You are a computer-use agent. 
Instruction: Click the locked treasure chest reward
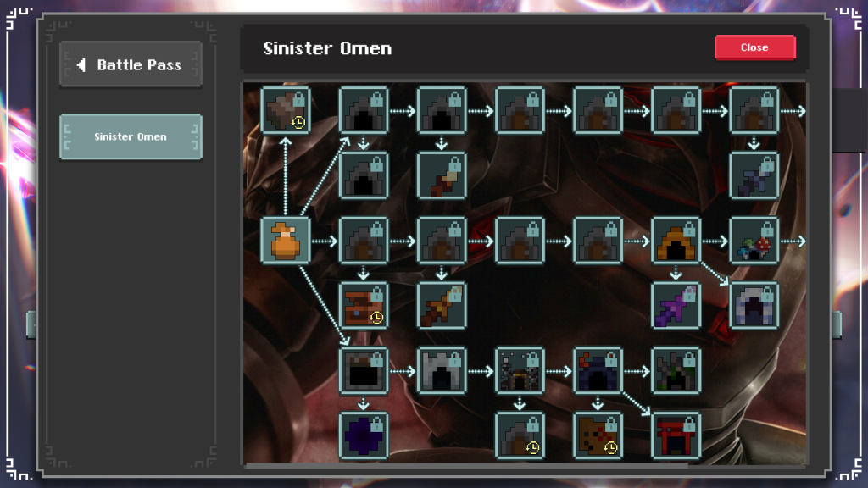[x=363, y=306]
